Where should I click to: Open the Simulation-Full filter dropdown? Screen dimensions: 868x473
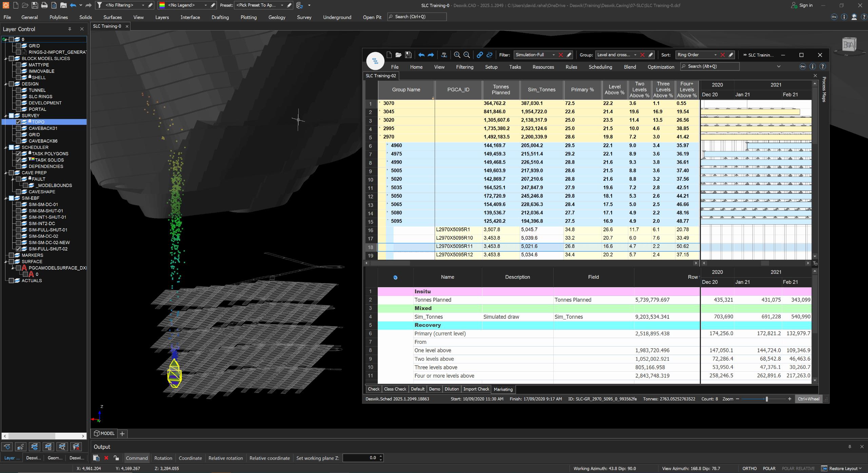tap(553, 55)
